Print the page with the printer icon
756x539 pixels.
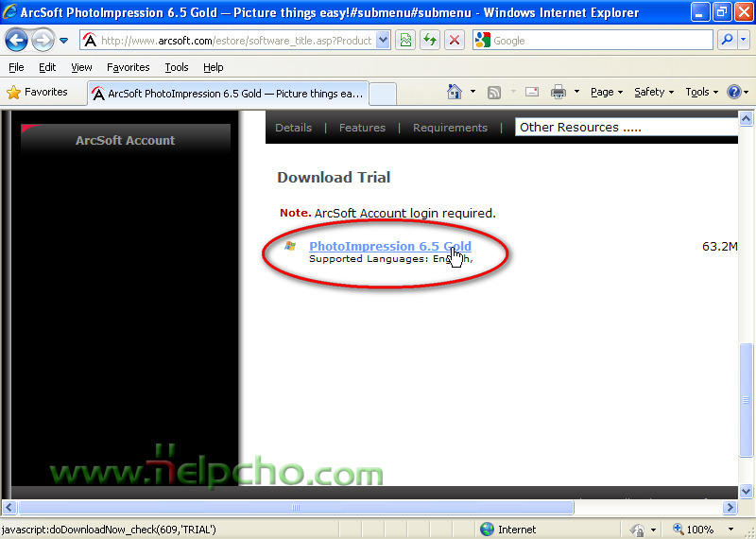558,92
